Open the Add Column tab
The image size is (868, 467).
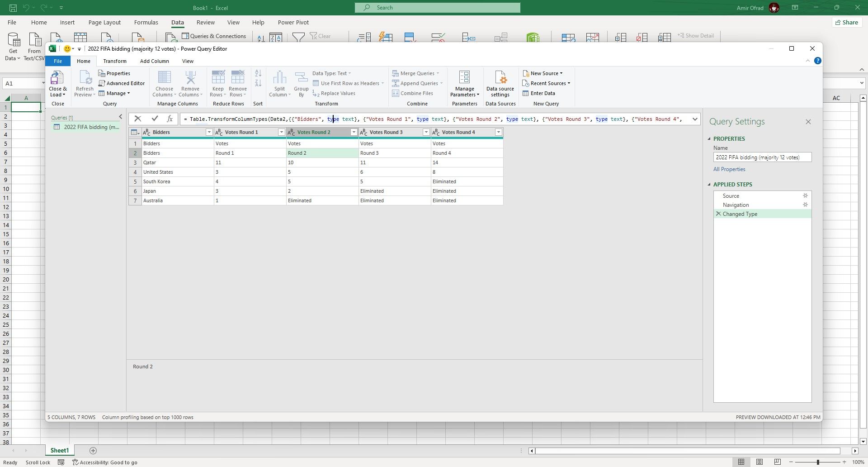154,61
